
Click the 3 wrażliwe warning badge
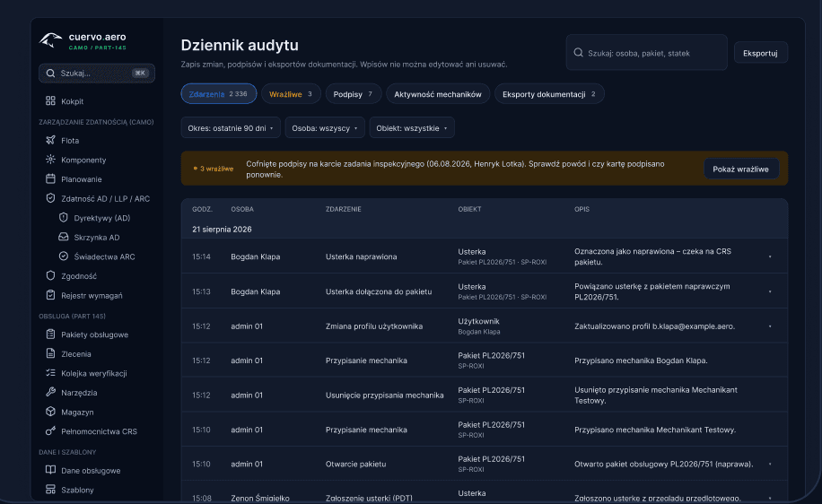click(x=214, y=169)
